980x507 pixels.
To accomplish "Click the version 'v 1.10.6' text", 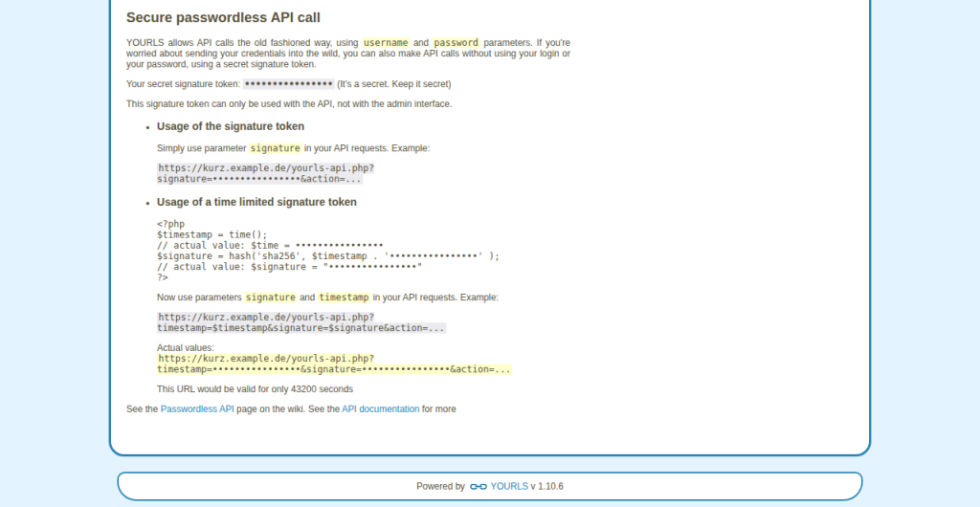I will pos(546,486).
